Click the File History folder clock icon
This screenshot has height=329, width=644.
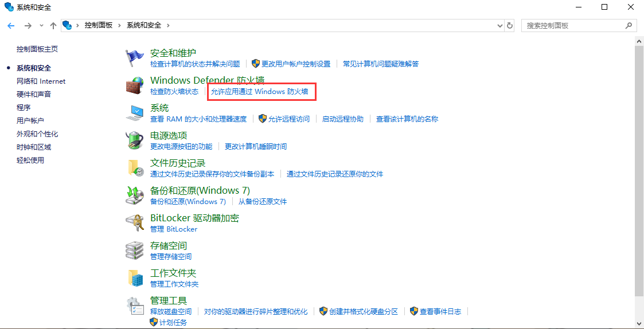[135, 168]
